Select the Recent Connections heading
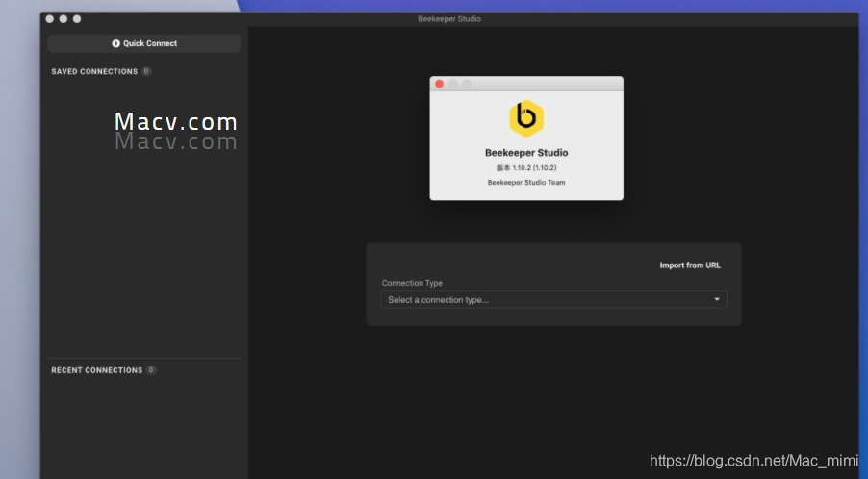 click(97, 370)
